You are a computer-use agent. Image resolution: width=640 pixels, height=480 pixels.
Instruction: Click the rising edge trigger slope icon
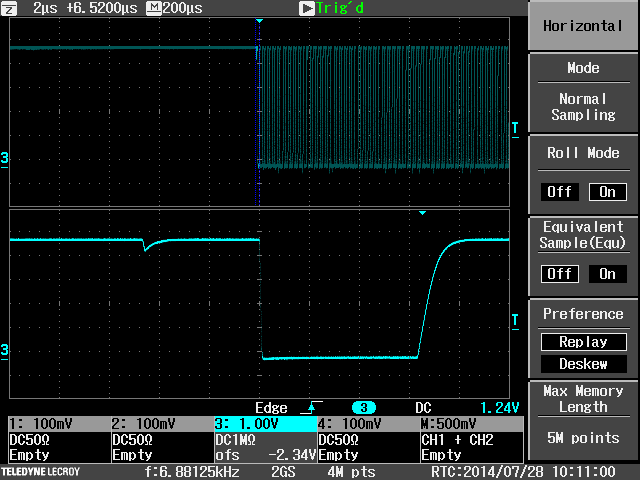coord(307,408)
